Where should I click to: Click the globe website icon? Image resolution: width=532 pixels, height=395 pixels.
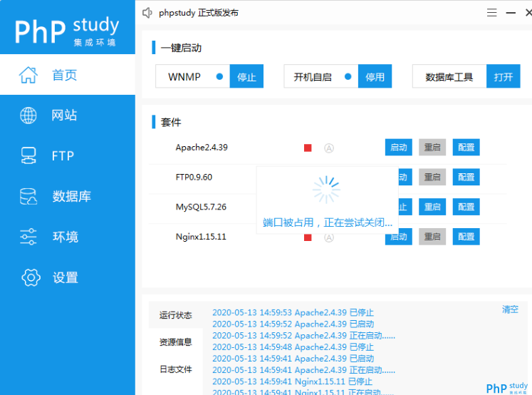28,115
